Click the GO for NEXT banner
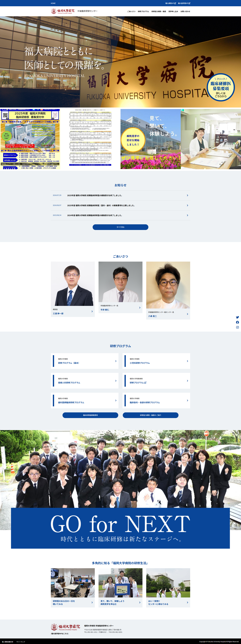Screen dimensions: 241x644 pos(120,528)
